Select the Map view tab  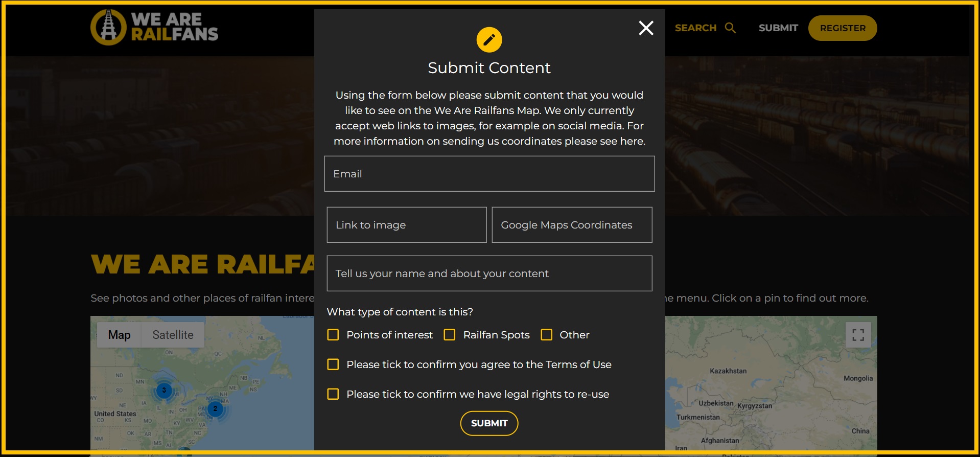tap(119, 335)
